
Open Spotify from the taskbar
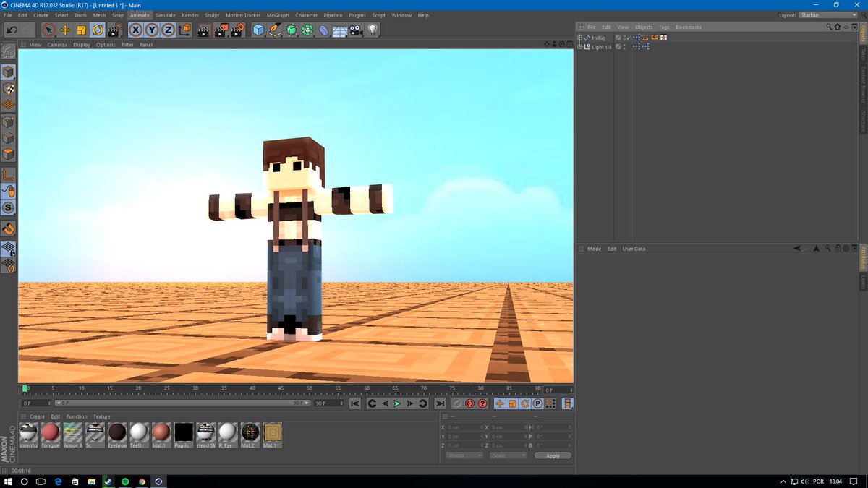[x=125, y=481]
